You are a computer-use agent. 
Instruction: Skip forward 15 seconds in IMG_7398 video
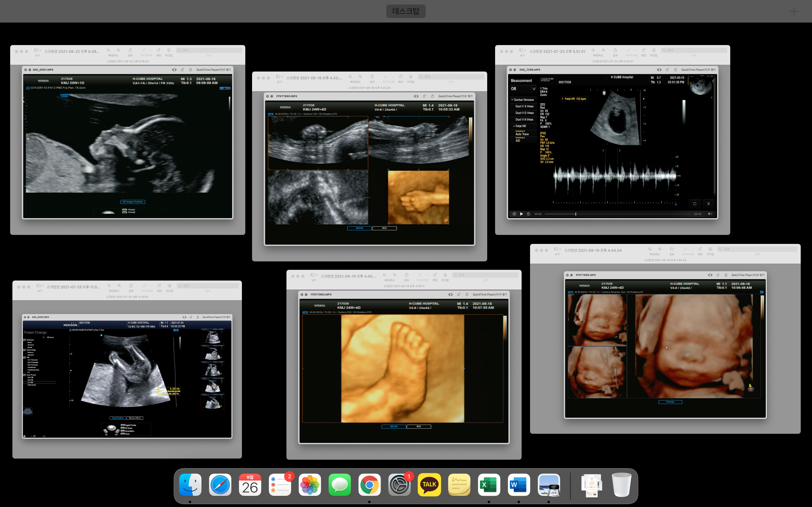click(528, 214)
